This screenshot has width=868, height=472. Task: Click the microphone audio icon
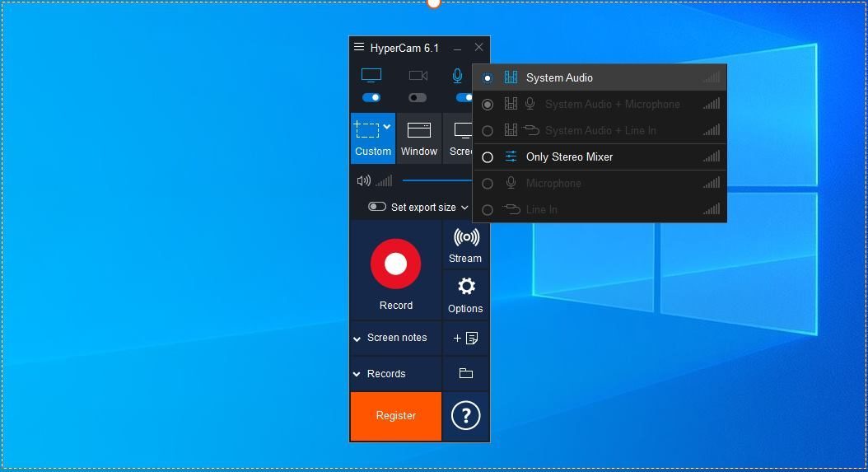click(x=457, y=75)
